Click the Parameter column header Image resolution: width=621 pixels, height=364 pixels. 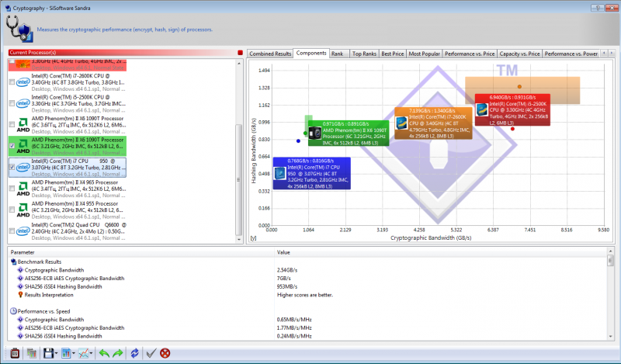coord(141,252)
